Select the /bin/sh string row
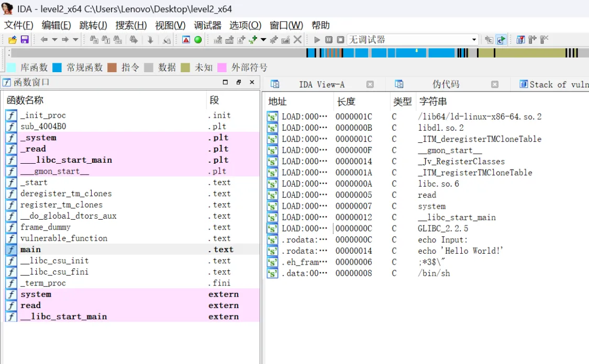Image resolution: width=589 pixels, height=364 pixels. point(427,273)
